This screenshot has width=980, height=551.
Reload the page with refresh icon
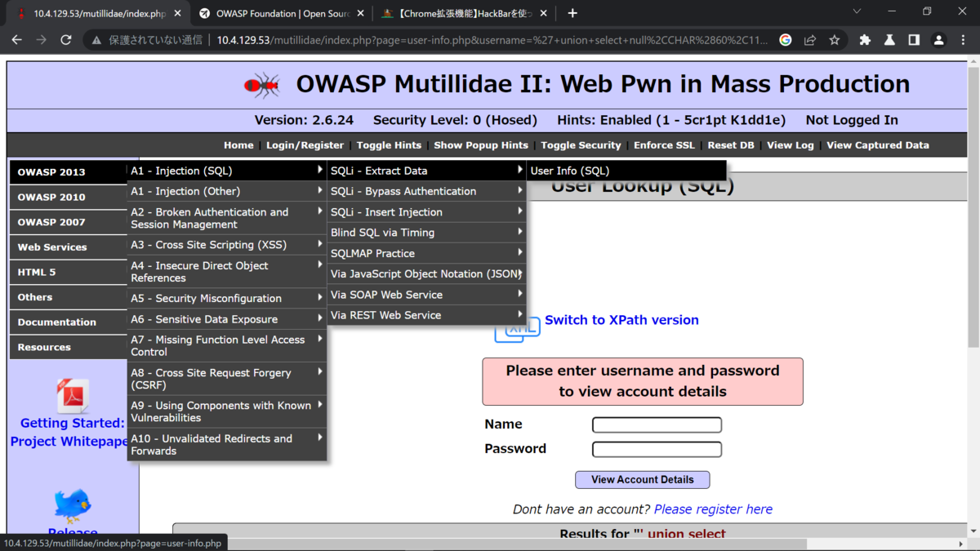coord(66,40)
